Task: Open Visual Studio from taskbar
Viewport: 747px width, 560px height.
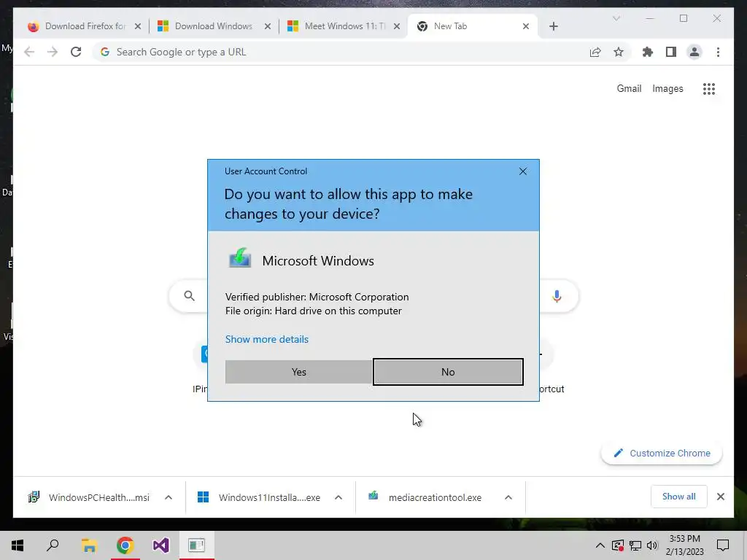Action: pyautogui.click(x=161, y=545)
